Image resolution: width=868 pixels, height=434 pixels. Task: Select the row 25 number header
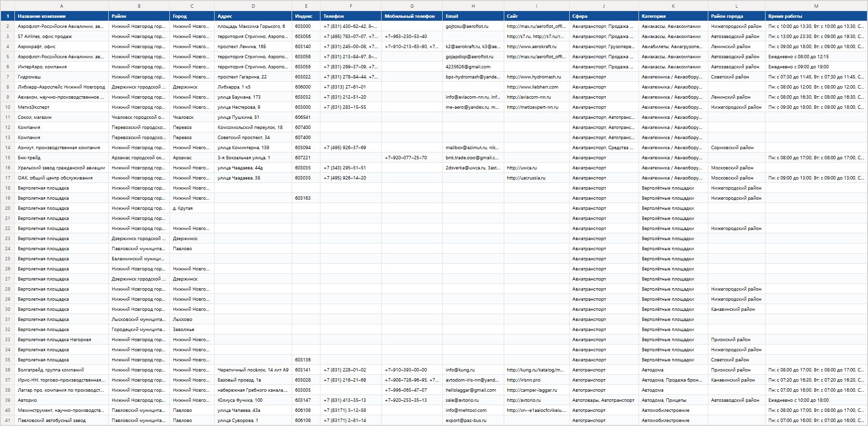click(7, 259)
